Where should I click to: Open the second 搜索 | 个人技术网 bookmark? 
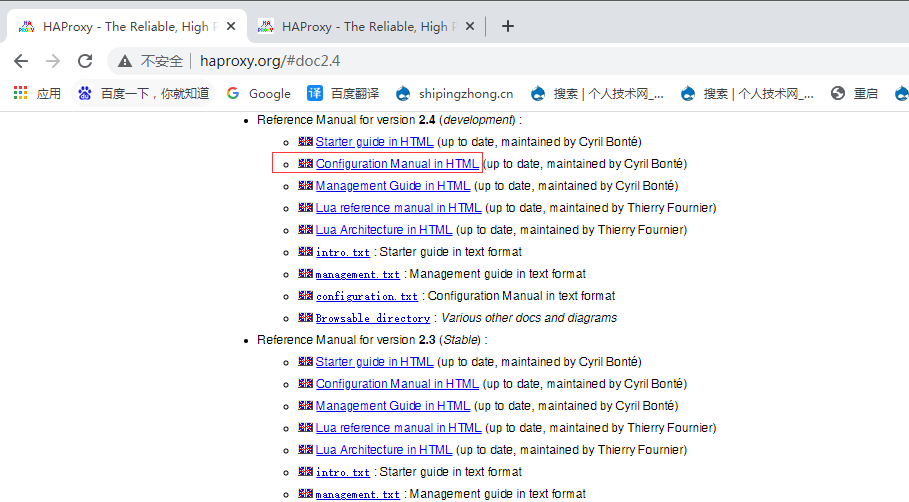(747, 93)
